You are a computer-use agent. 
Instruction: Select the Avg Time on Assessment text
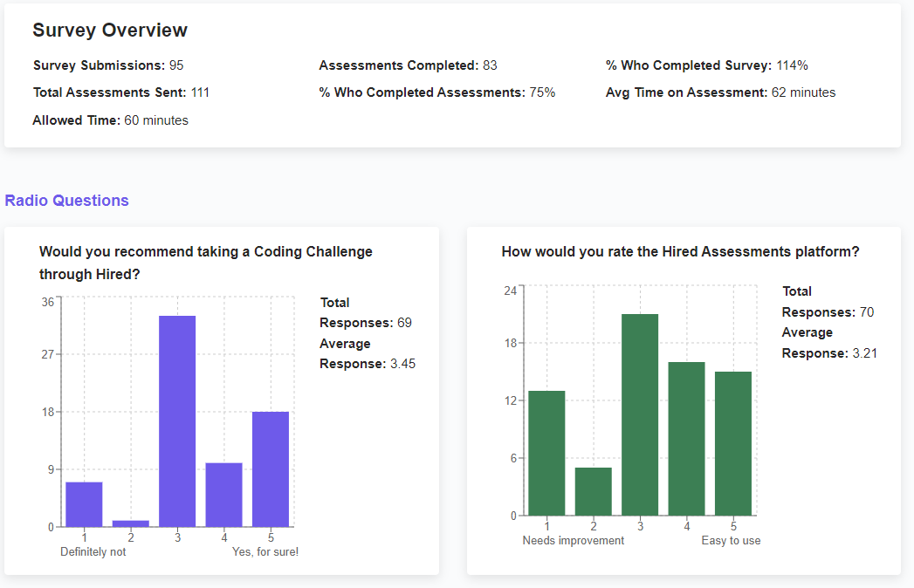720,92
